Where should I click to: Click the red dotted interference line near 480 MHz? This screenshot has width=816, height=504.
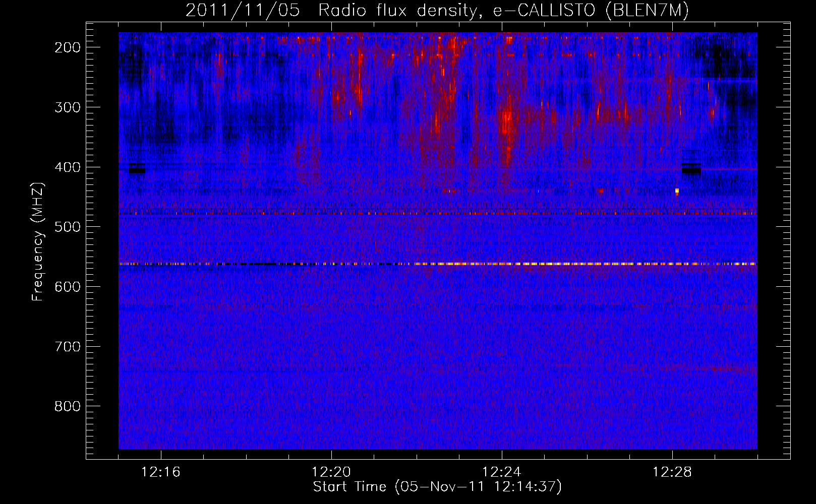(438, 214)
